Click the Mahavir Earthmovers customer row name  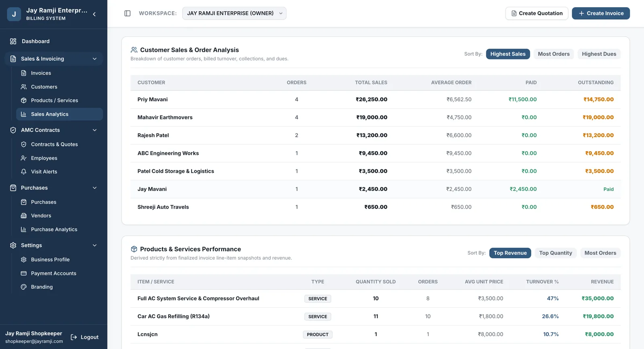tap(165, 117)
